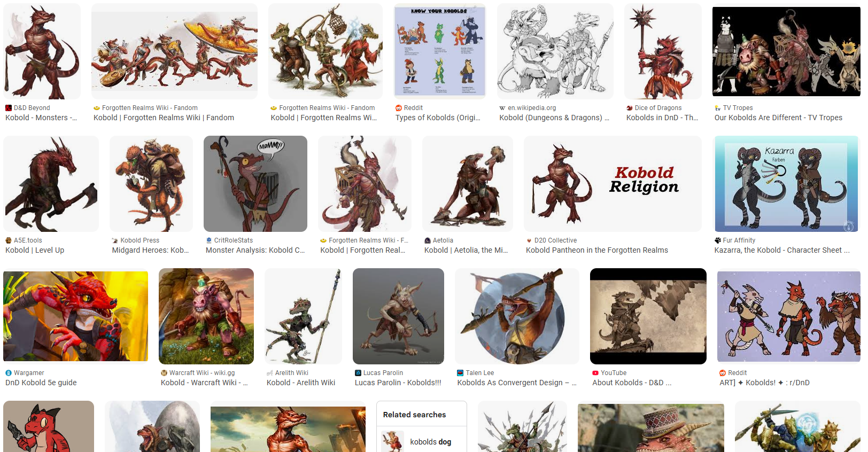Click the Fur Affinity paw favicon

point(718,240)
